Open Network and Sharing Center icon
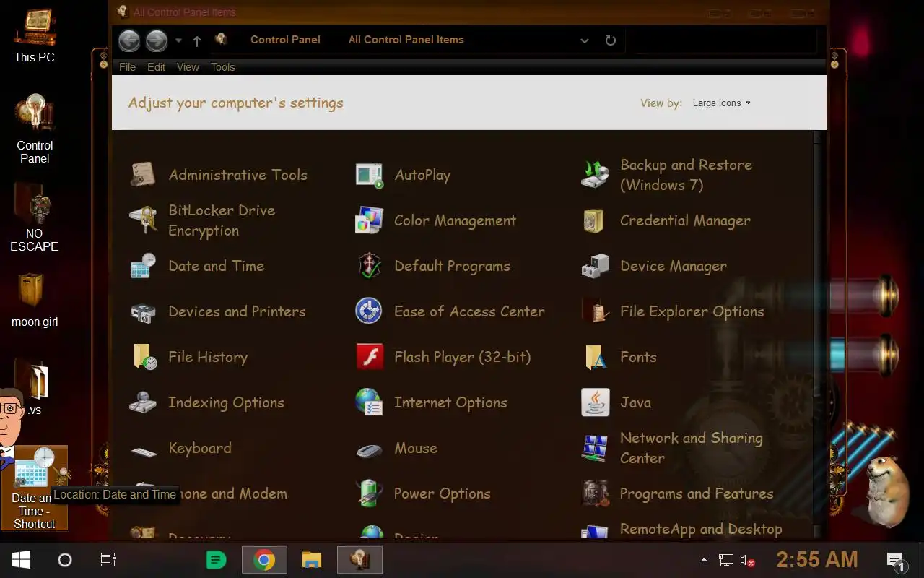The image size is (924, 578). pos(595,448)
